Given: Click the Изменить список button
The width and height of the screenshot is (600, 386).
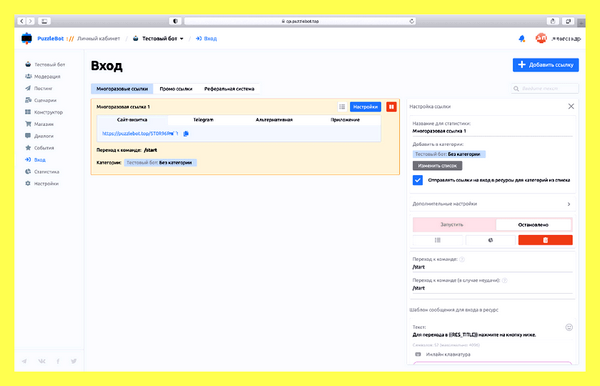Looking at the screenshot, I should point(437,166).
